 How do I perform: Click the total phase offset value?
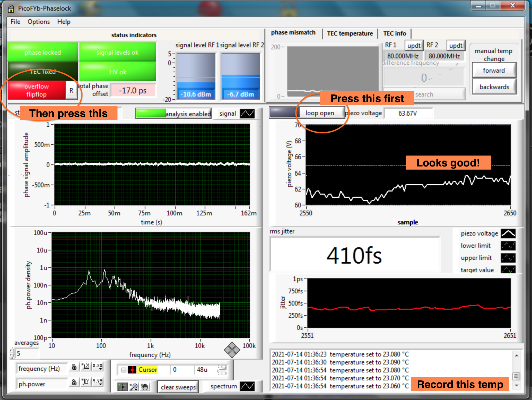(133, 90)
